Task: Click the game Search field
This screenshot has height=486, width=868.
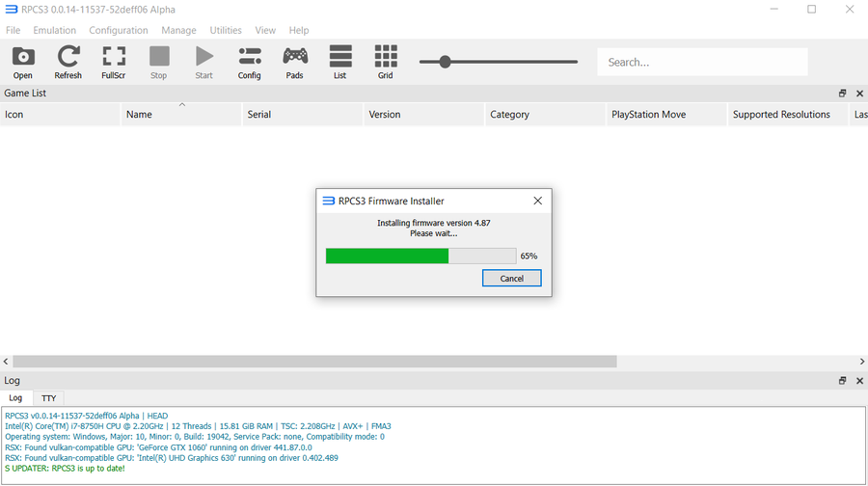Action: click(702, 62)
